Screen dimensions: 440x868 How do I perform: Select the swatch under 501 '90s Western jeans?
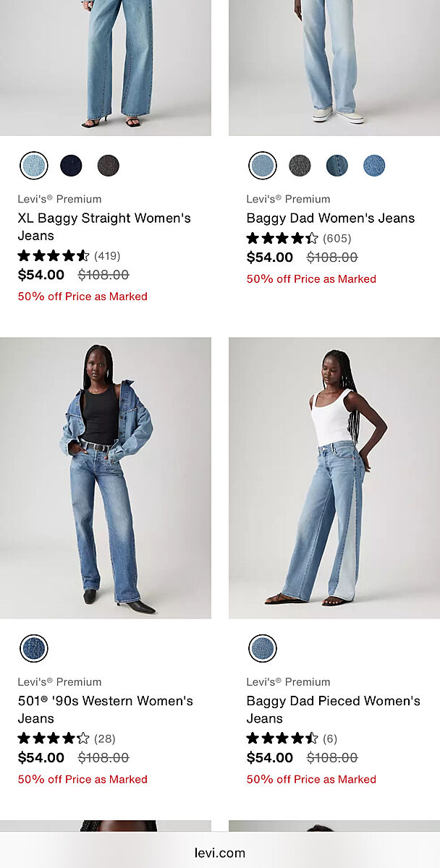click(34, 648)
